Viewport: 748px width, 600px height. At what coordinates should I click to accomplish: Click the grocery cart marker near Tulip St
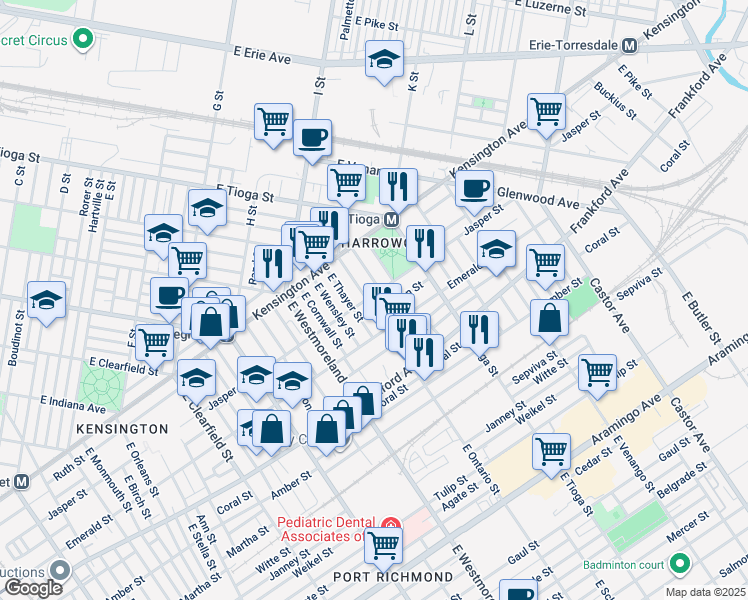pyautogui.click(x=597, y=374)
